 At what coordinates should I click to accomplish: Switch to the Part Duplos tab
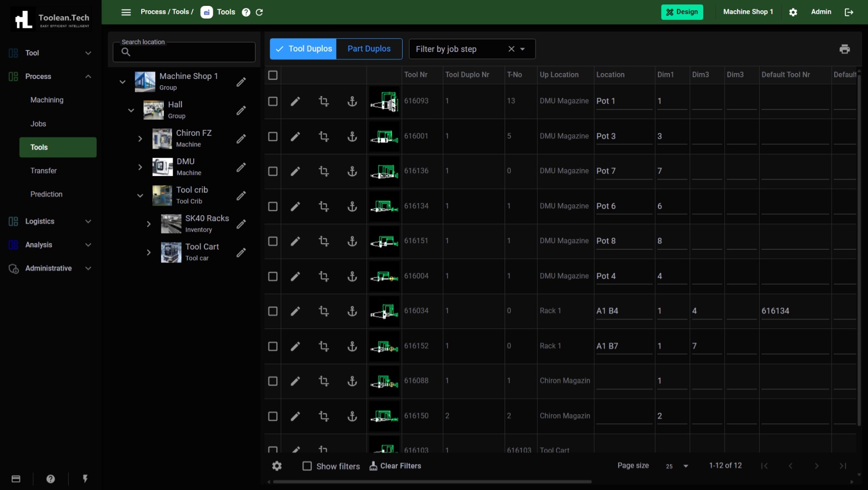point(368,49)
